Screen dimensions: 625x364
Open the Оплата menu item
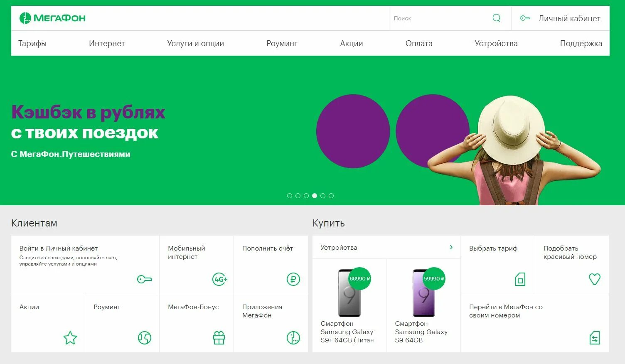click(419, 43)
